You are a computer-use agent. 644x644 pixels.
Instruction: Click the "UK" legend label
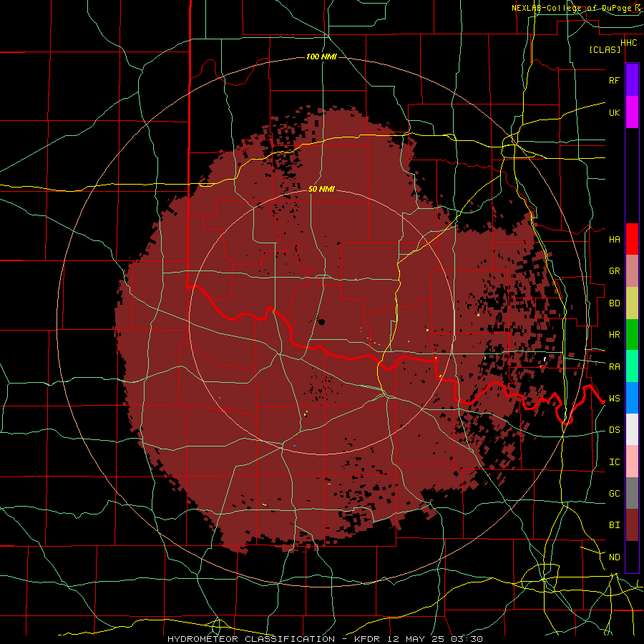click(x=614, y=112)
